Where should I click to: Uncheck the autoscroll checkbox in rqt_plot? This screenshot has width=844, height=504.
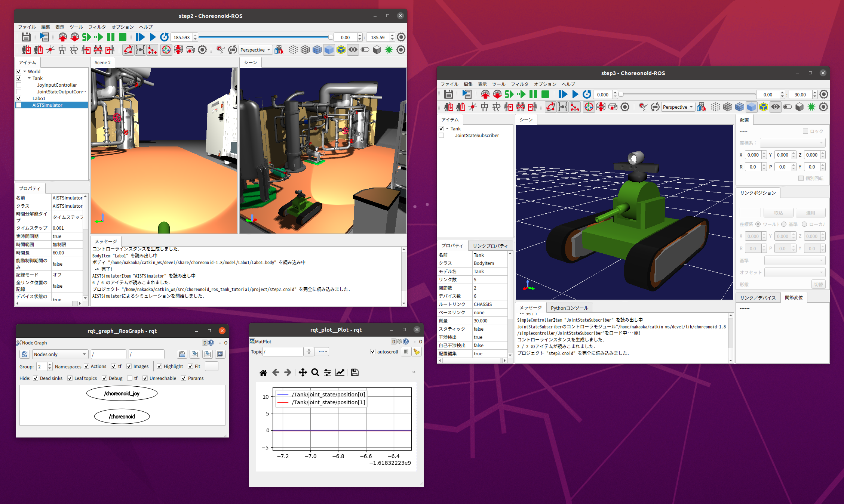coord(373,352)
